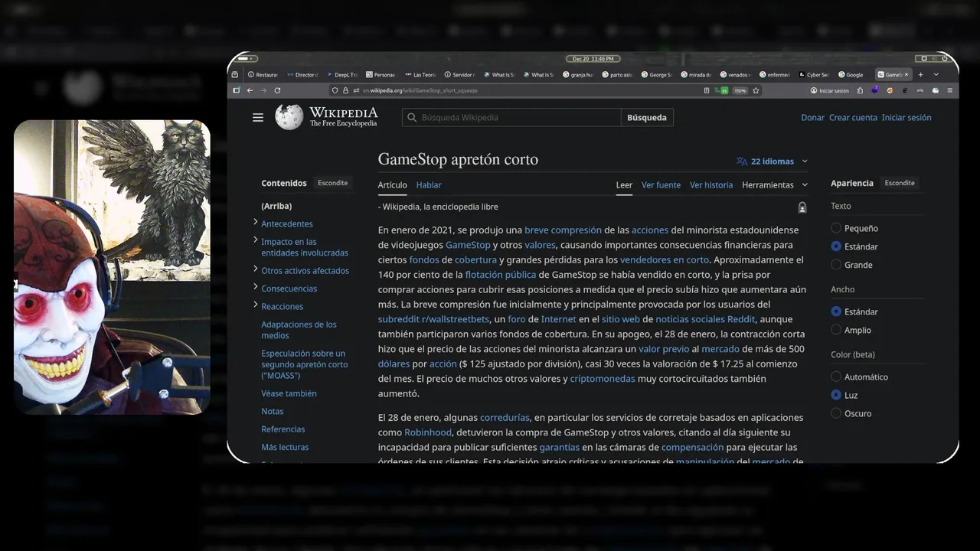Click the padlock page protection icon
Image resolution: width=980 pixels, height=551 pixels.
coord(802,207)
